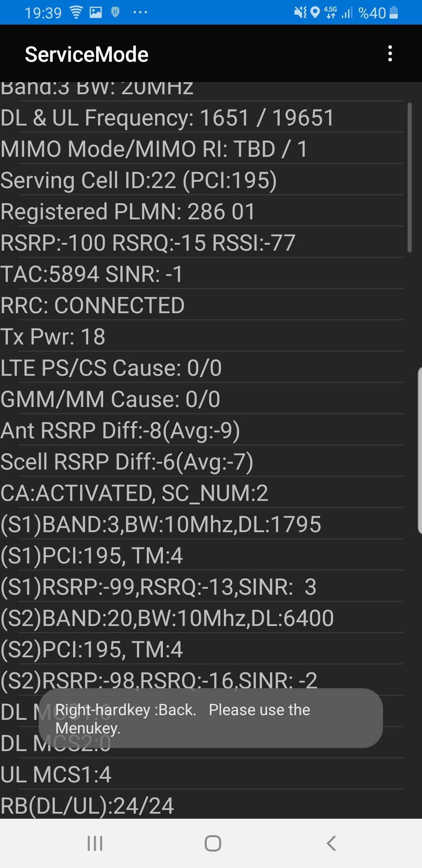Tap the ServiceMode title text
This screenshot has width=422, height=868.
(x=87, y=54)
